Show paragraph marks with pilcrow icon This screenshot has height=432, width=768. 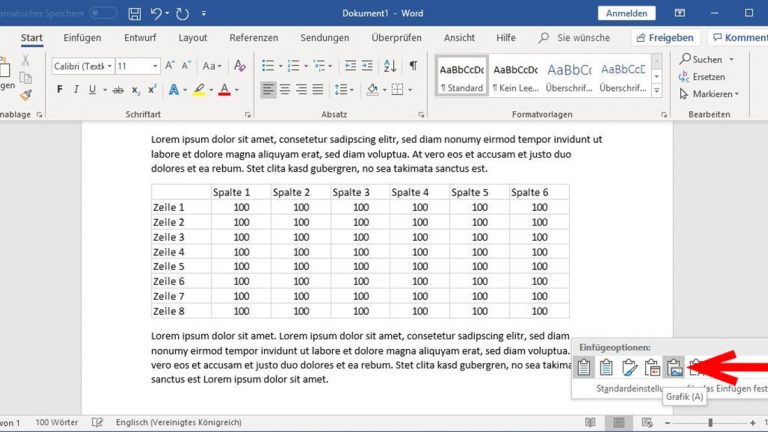tap(413, 65)
